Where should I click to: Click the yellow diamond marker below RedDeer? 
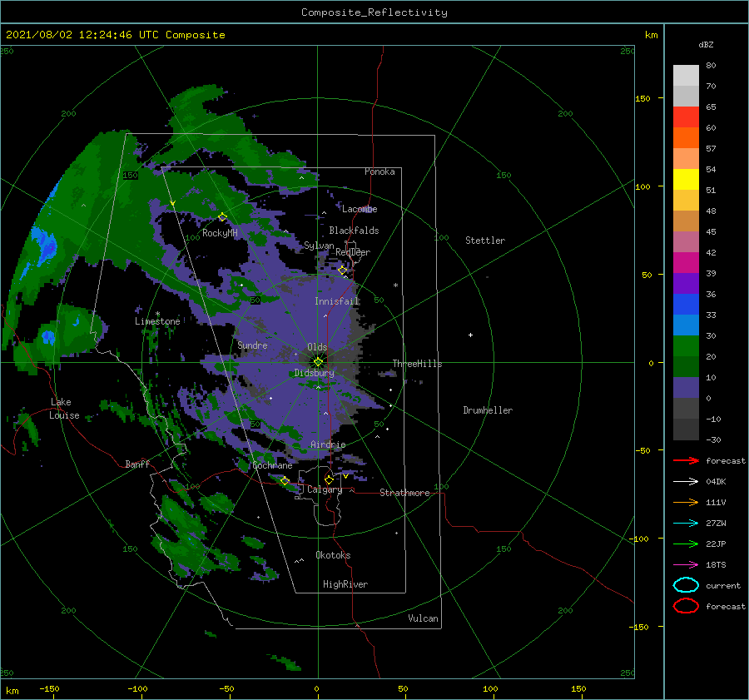343,270
